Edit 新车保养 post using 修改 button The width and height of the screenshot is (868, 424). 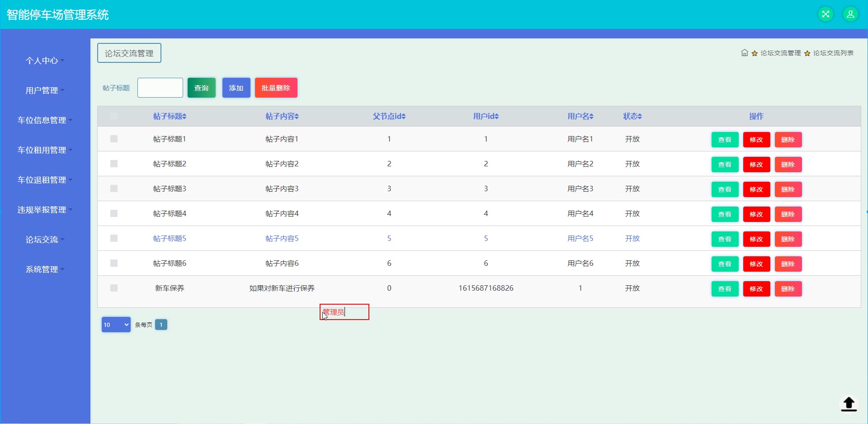click(x=757, y=289)
